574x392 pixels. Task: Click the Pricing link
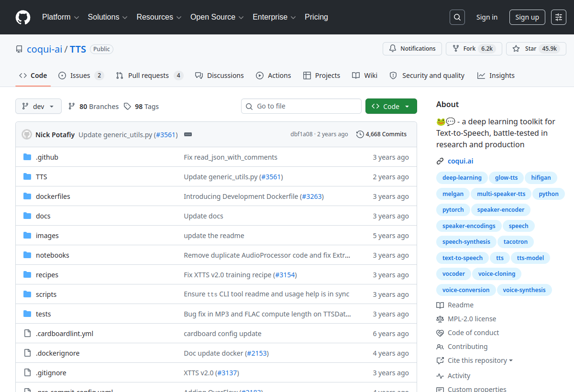click(x=316, y=17)
